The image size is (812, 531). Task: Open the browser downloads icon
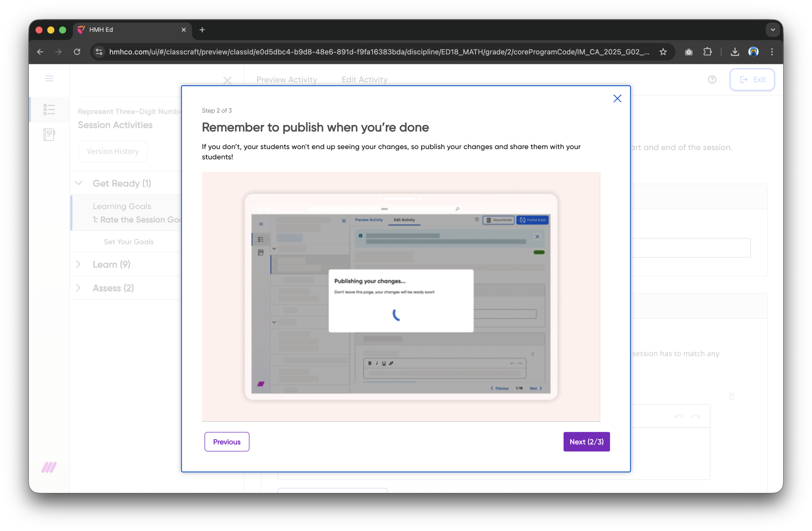point(735,52)
